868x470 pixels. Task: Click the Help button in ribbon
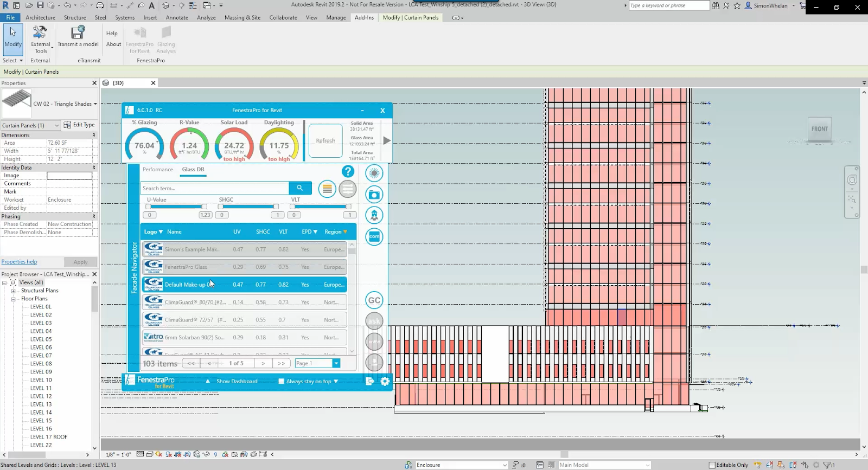112,34
